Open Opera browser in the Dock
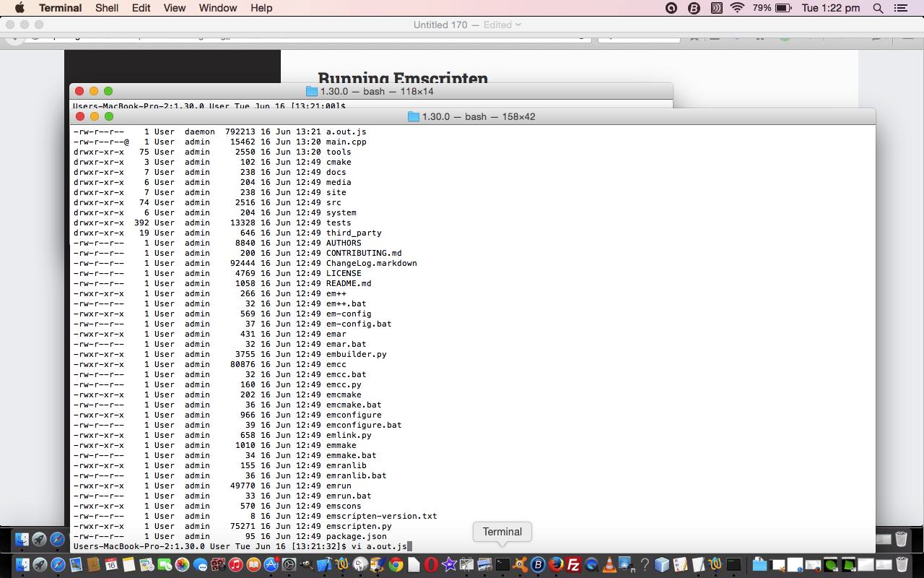This screenshot has height=578, width=924. [x=431, y=564]
